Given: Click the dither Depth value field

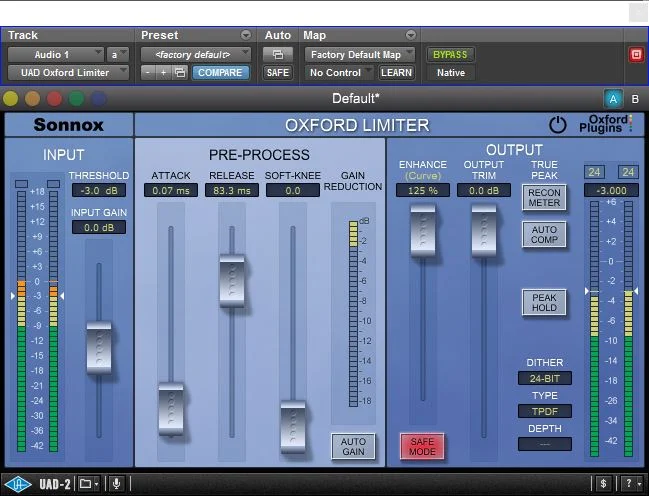Looking at the screenshot, I should 545,444.
